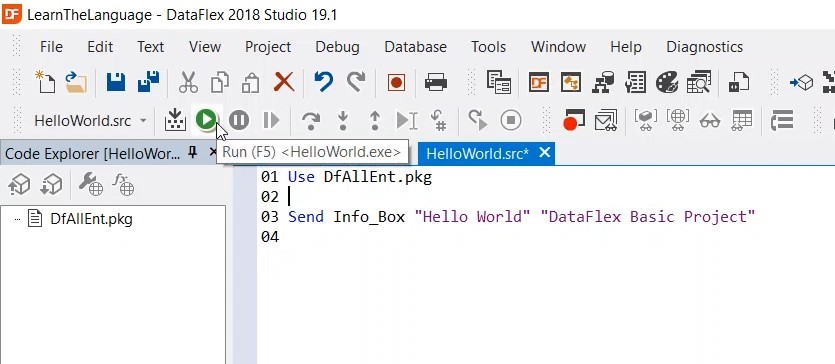Toggle the Code Explorer pin icon

(193, 153)
